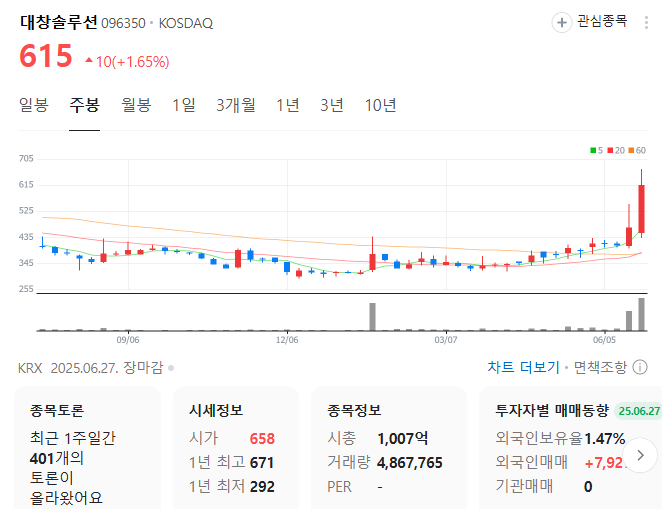Open the 종목정보 card heading
The width and height of the screenshot is (662, 509).
pyautogui.click(x=354, y=410)
